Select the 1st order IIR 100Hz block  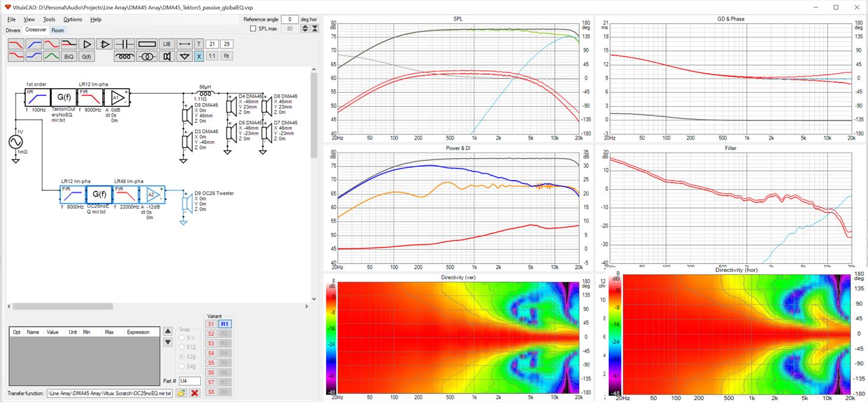pos(37,97)
